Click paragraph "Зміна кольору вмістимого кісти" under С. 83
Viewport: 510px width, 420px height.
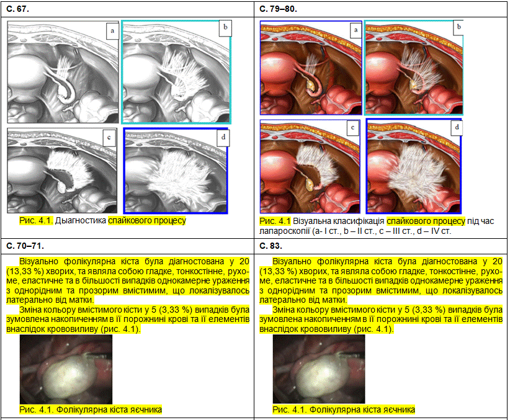(381, 319)
